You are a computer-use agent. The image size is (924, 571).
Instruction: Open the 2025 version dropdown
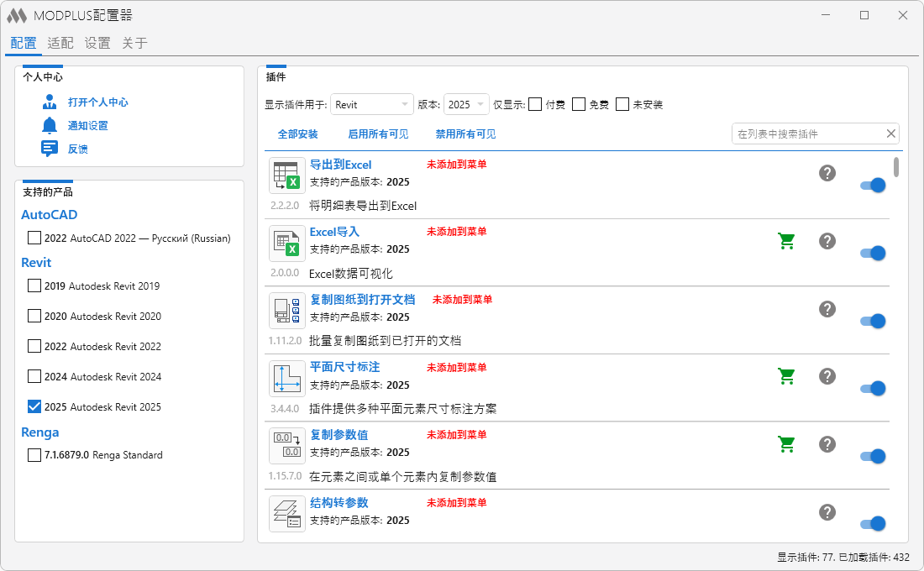click(466, 104)
